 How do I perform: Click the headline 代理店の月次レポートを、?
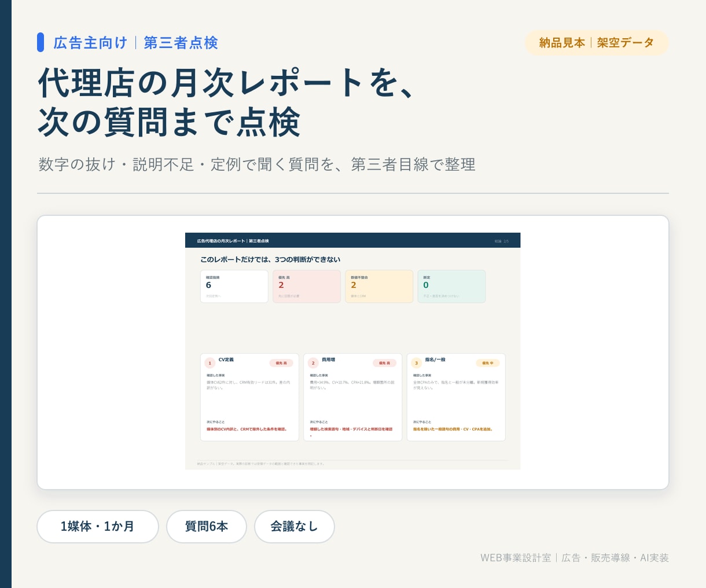227,83
